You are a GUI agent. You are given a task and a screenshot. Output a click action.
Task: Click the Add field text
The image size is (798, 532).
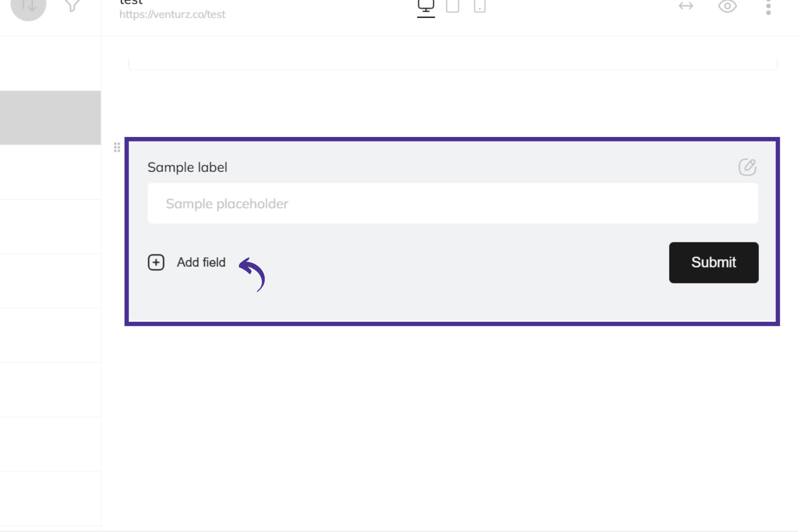pos(201,262)
